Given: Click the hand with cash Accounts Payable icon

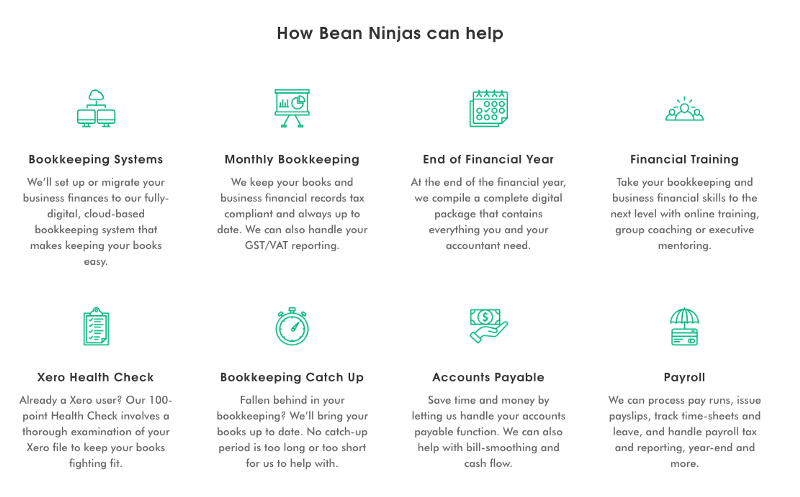Looking at the screenshot, I should pyautogui.click(x=488, y=326).
